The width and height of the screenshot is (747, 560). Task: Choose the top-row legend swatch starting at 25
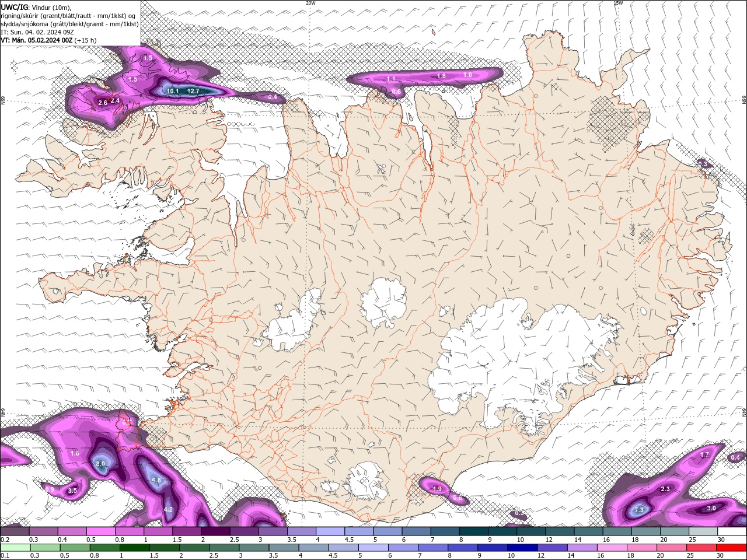tap(703, 531)
